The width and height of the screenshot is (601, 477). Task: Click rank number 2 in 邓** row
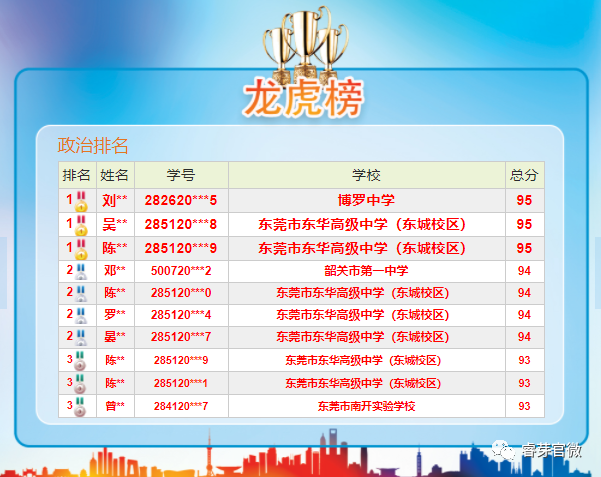[x=69, y=270]
